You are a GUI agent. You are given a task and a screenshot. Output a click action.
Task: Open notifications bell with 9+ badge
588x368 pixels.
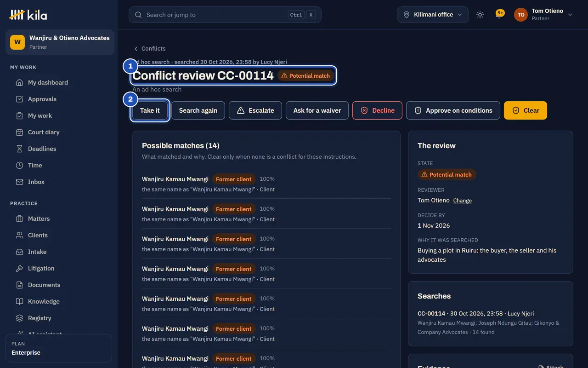[499, 15]
